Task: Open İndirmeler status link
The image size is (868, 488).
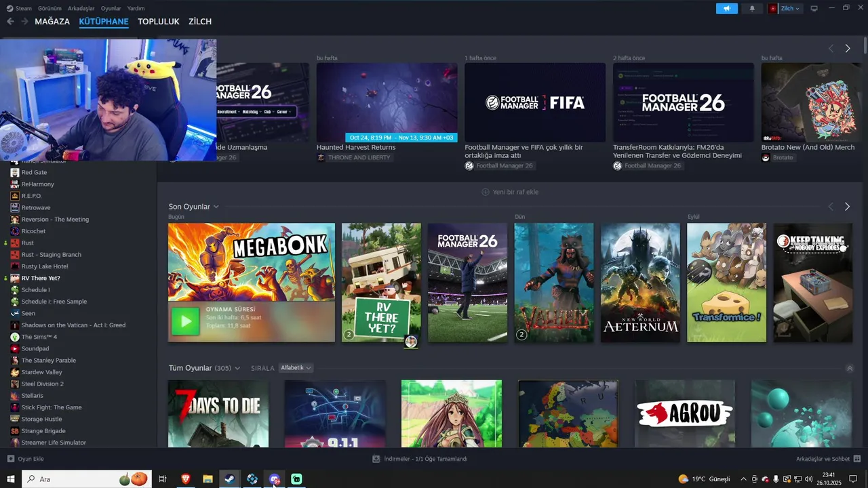Action: pyautogui.click(x=420, y=459)
